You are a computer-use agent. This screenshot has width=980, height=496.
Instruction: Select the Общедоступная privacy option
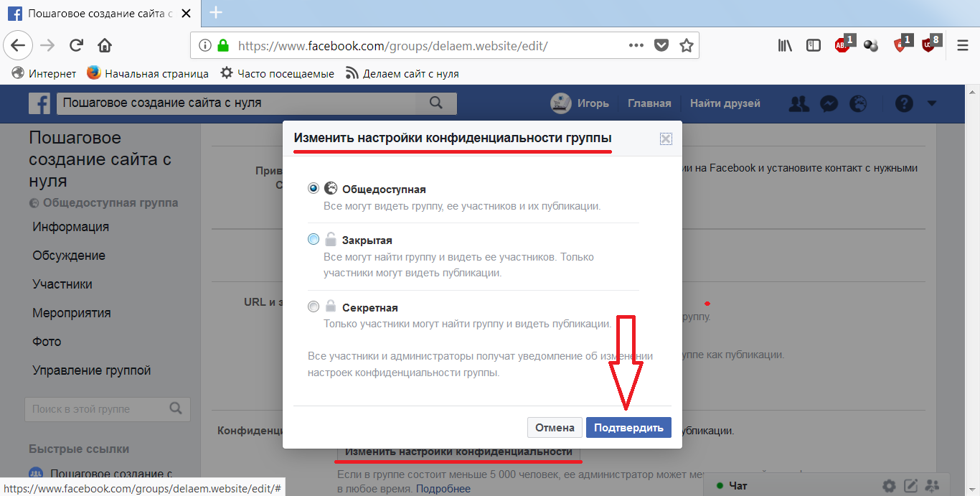click(314, 189)
